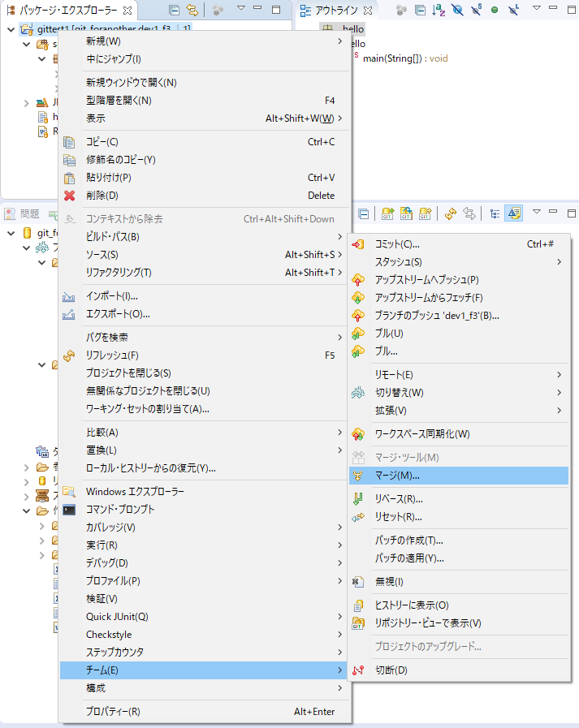Open プル... pull dialog entry
This screenshot has height=728, width=579.
459,351
